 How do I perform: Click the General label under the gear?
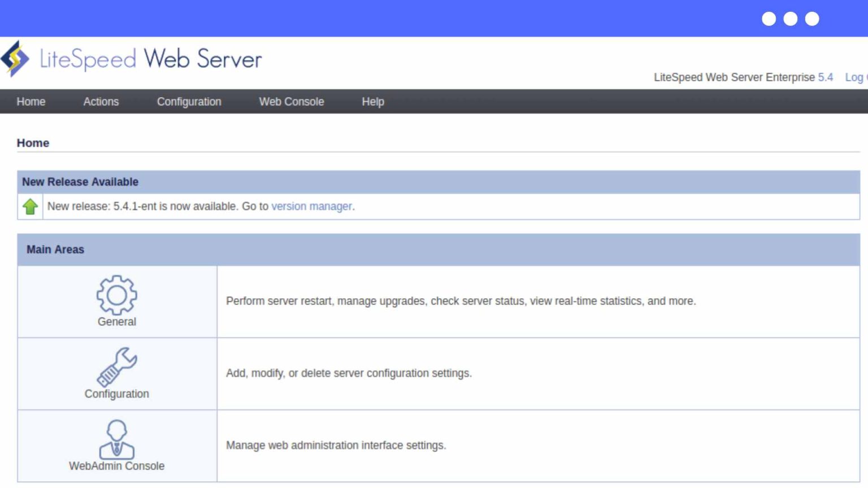[117, 321]
